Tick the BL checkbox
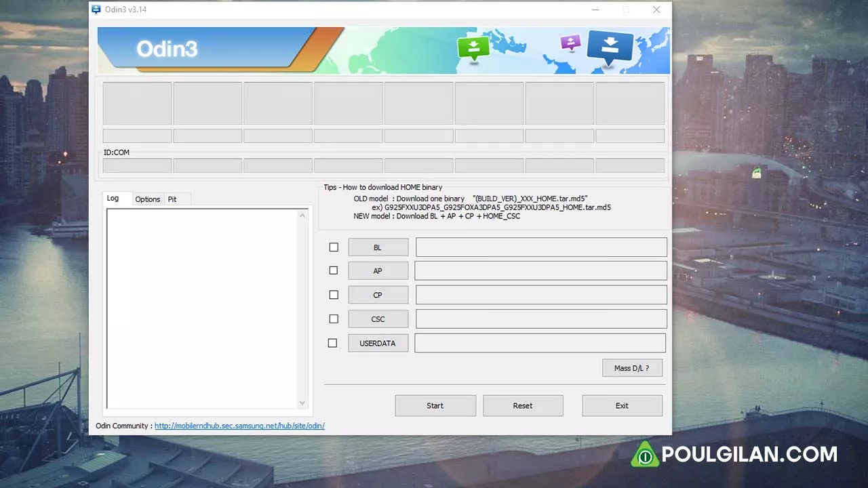Image resolution: width=868 pixels, height=488 pixels. pos(334,247)
